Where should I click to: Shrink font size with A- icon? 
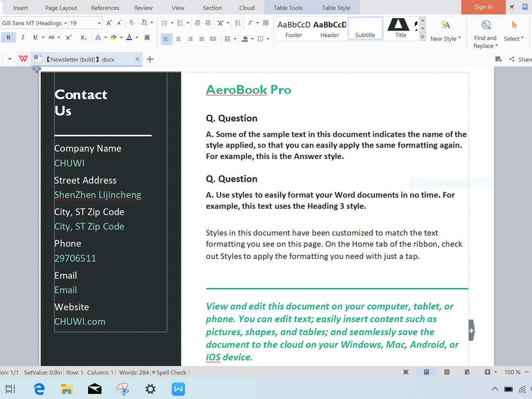[x=120, y=23]
